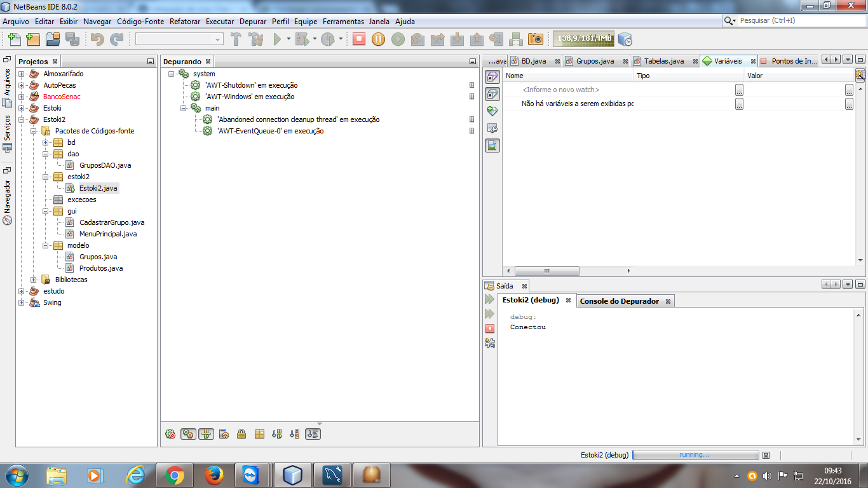Click the <Informe o novo watch> field
The width and height of the screenshot is (868, 488).
point(561,90)
